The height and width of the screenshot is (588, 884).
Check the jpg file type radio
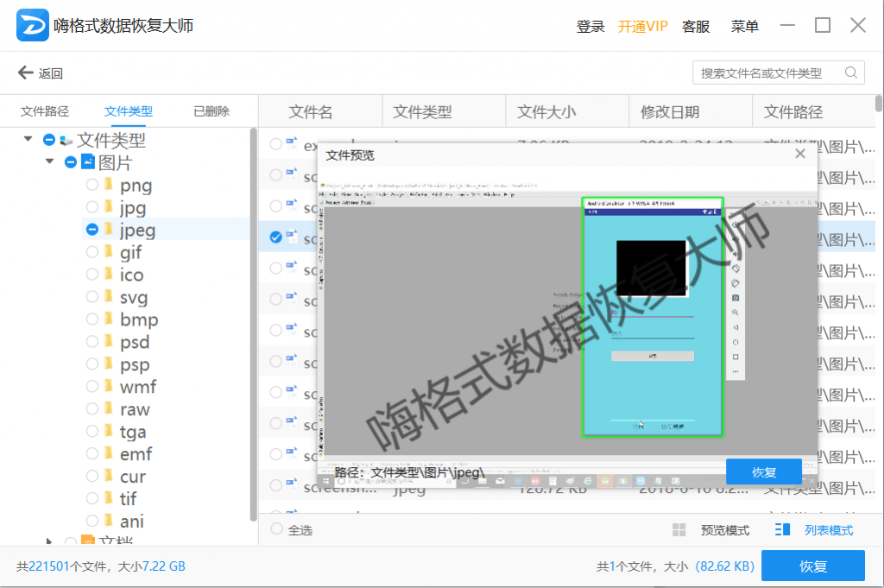pyautogui.click(x=92, y=207)
